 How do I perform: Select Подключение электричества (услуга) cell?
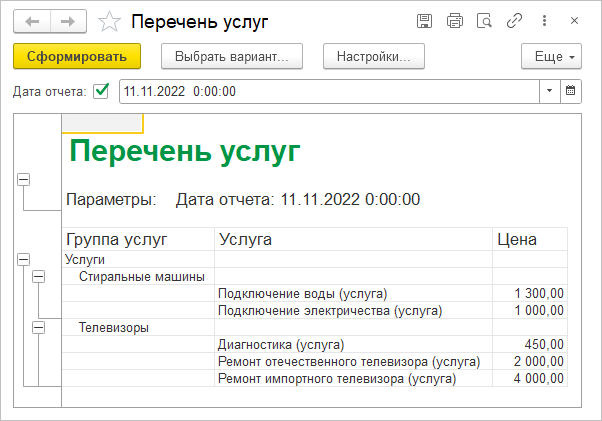pyautogui.click(x=353, y=310)
